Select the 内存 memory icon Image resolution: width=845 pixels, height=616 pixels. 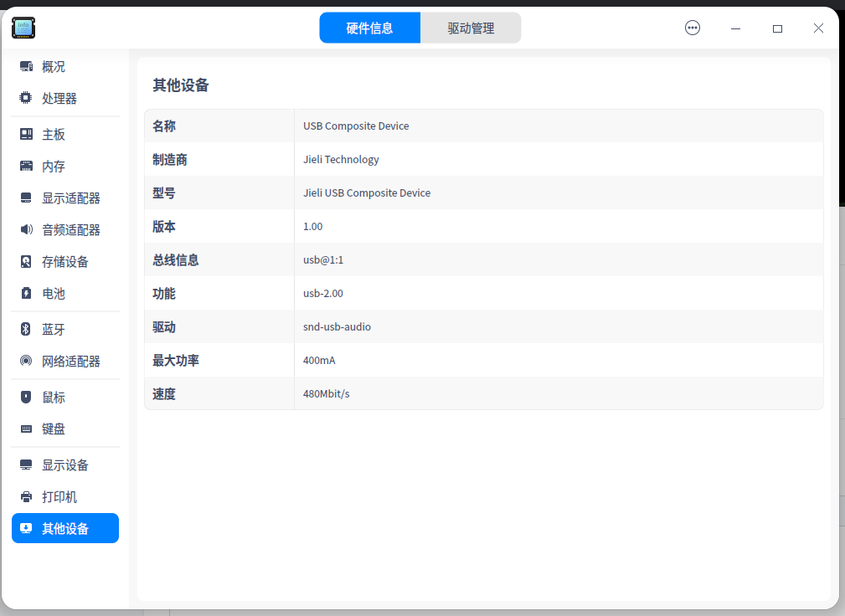click(x=26, y=166)
